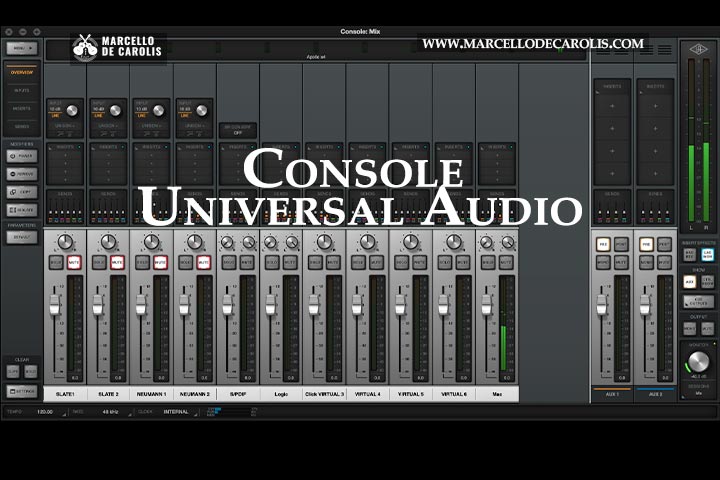The height and width of the screenshot is (480, 720).
Task: Toggle insert effects UAD REC button
Action: point(689,254)
